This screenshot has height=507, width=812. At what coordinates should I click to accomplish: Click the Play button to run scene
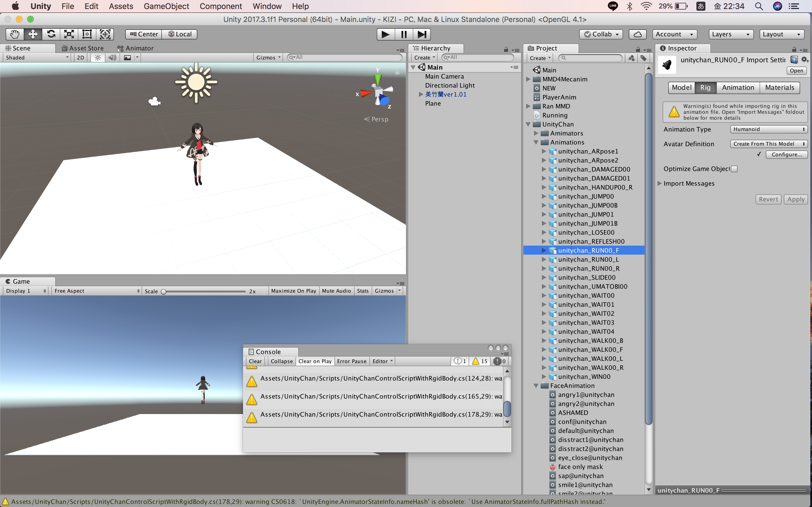tap(386, 33)
